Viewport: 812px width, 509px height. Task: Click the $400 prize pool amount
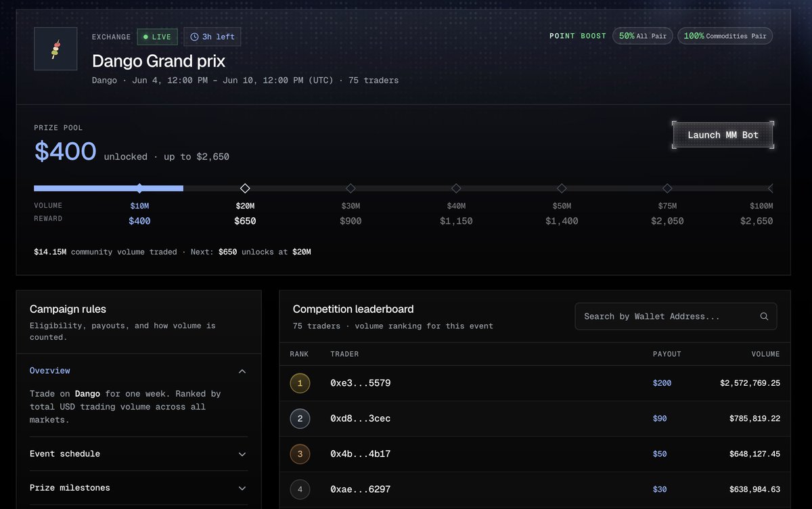click(x=66, y=151)
